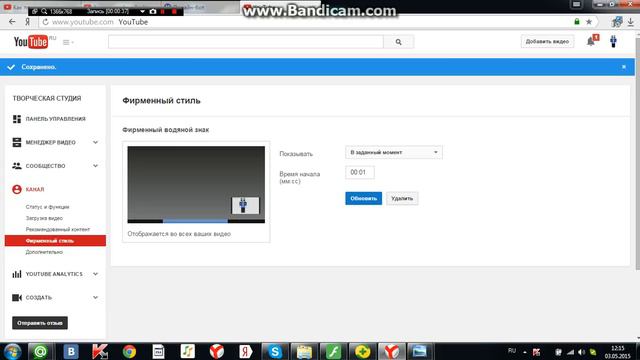The width and height of the screenshot is (640, 360).
Task: Dismiss the Сохранено notification banner
Action: 624,67
